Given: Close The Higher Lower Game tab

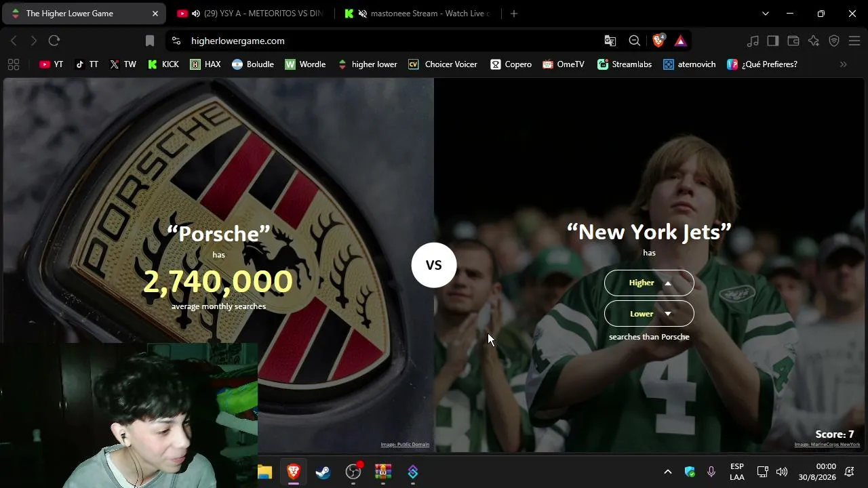Looking at the screenshot, I should point(155,14).
